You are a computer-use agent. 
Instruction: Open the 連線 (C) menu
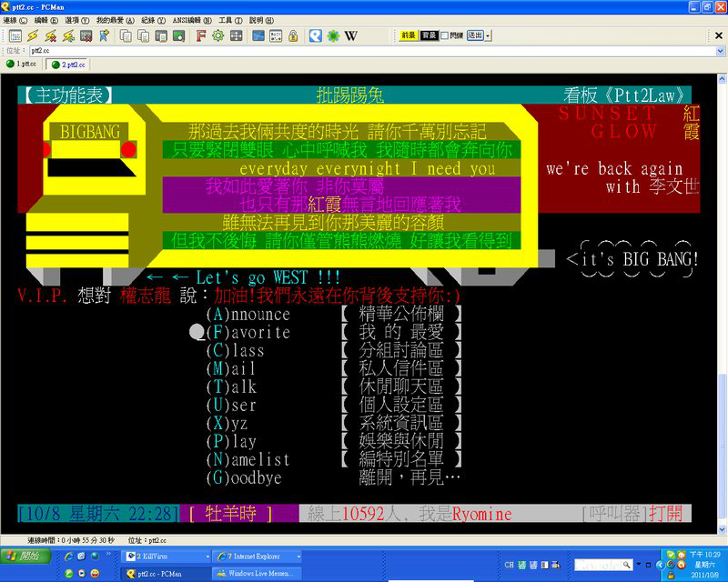15,20
